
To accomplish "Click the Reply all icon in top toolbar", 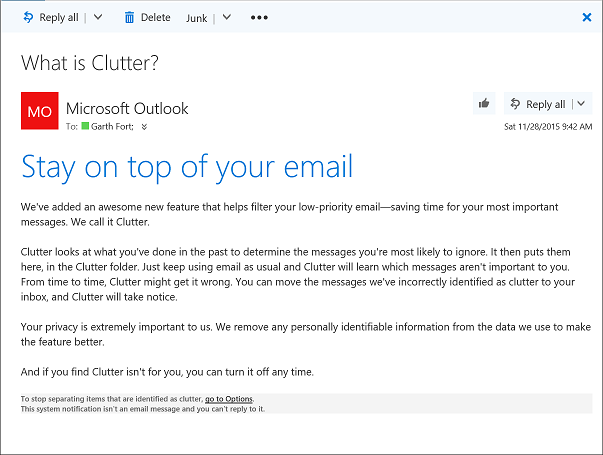I will click(27, 17).
